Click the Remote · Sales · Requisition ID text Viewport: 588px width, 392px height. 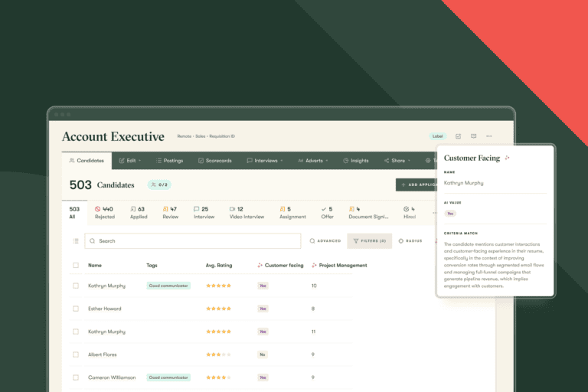coord(206,136)
